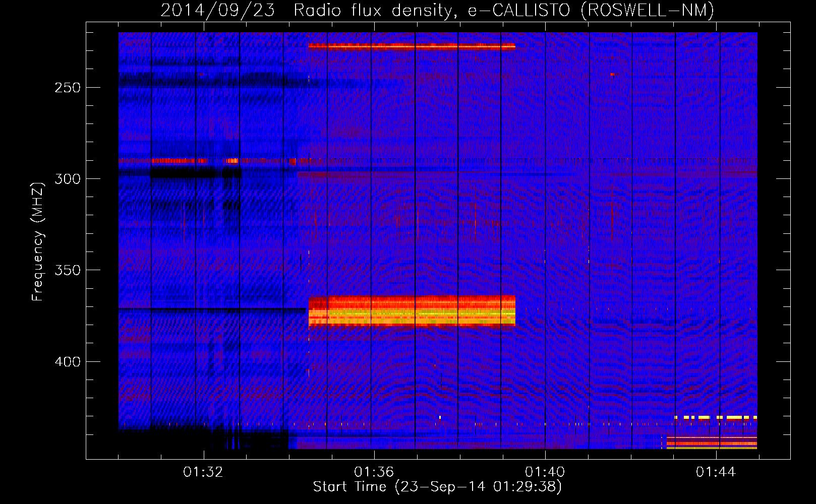This screenshot has width=816, height=504.
Task: Click the 300 frequency tick label
Action: (x=68, y=179)
